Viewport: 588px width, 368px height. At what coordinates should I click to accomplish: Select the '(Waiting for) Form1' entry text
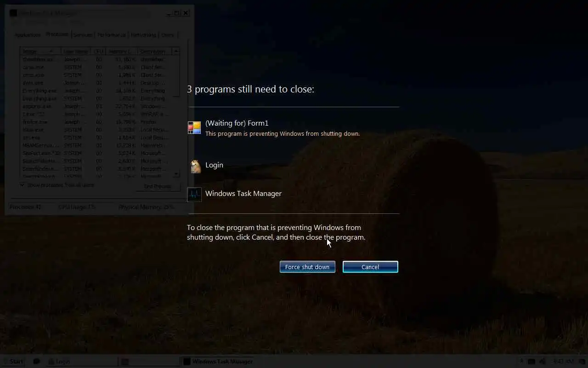coord(237,123)
